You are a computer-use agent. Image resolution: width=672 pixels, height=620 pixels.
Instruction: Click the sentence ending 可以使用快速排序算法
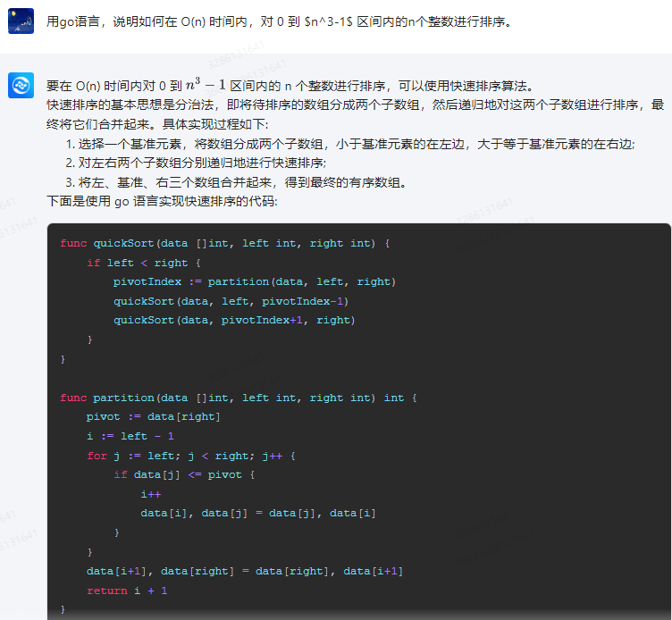290,86
